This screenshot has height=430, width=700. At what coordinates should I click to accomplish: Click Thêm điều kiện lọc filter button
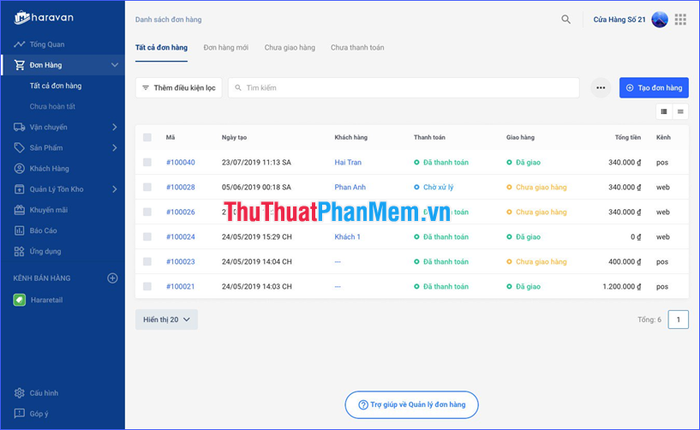tap(179, 88)
